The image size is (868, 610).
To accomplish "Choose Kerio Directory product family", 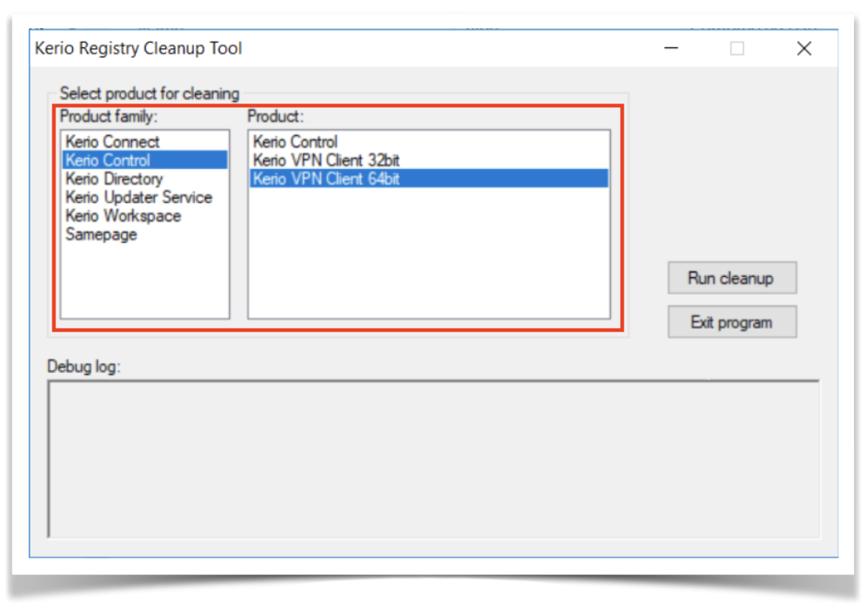I will [145, 179].
